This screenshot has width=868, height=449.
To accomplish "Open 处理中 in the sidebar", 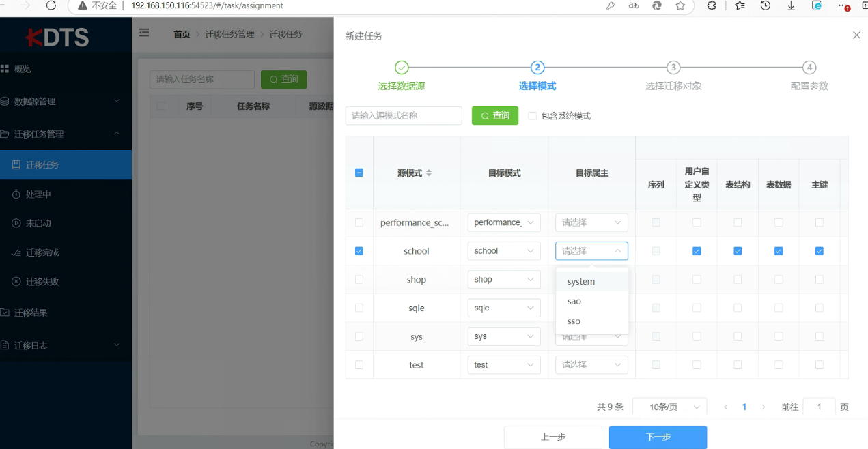I will click(x=38, y=194).
